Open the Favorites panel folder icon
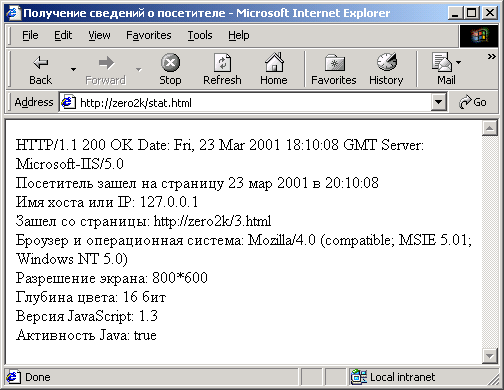504x390 pixels. (x=335, y=63)
